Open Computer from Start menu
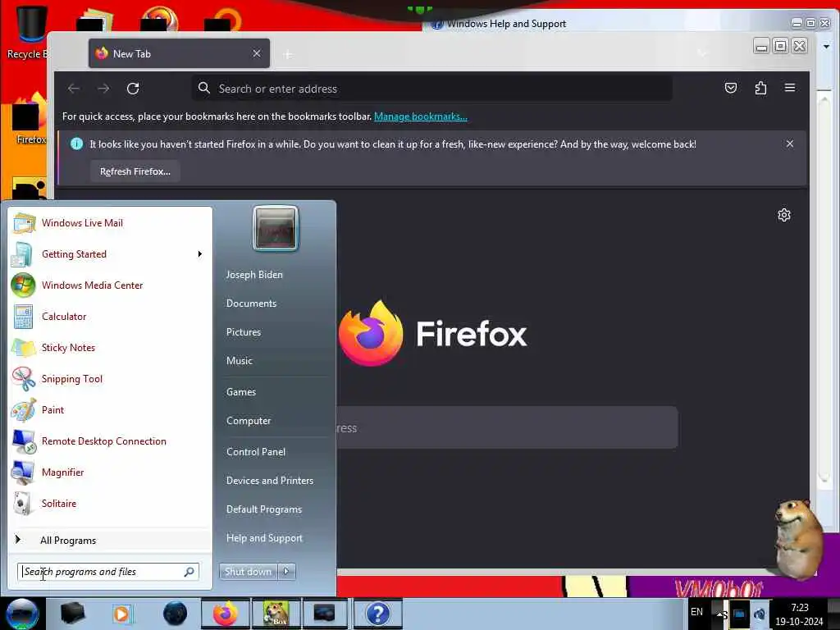The height and width of the screenshot is (630, 840). point(249,421)
